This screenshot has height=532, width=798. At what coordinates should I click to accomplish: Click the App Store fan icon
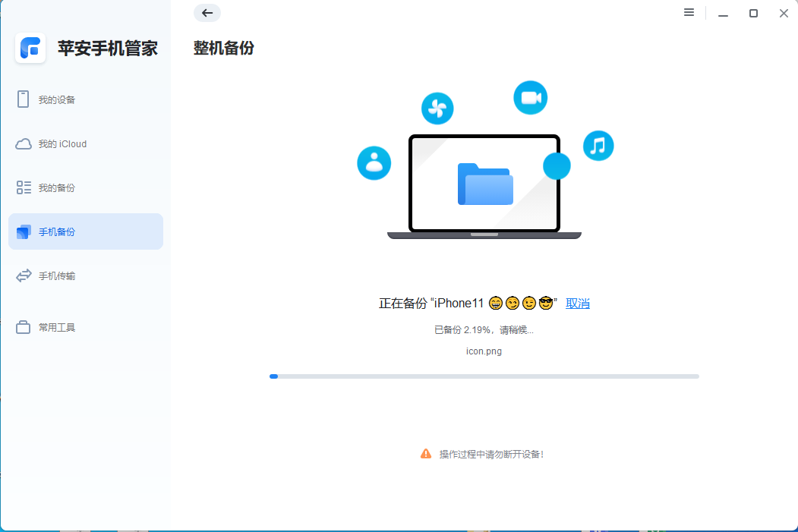[x=437, y=109]
